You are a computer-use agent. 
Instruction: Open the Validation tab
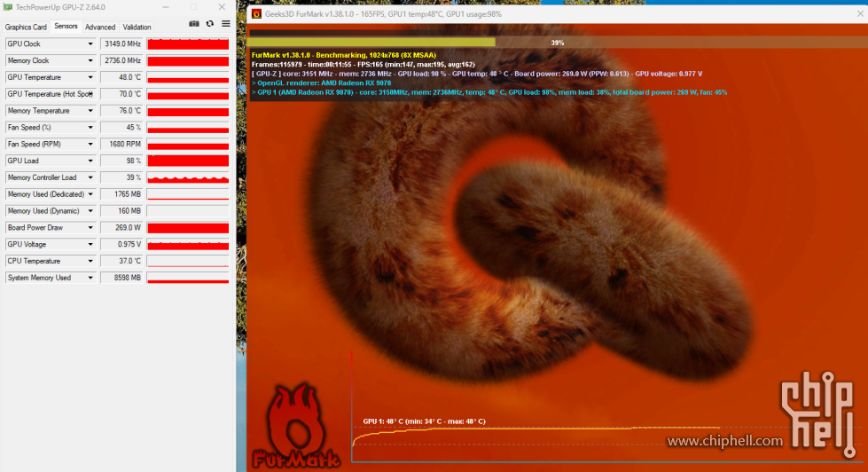(137, 27)
